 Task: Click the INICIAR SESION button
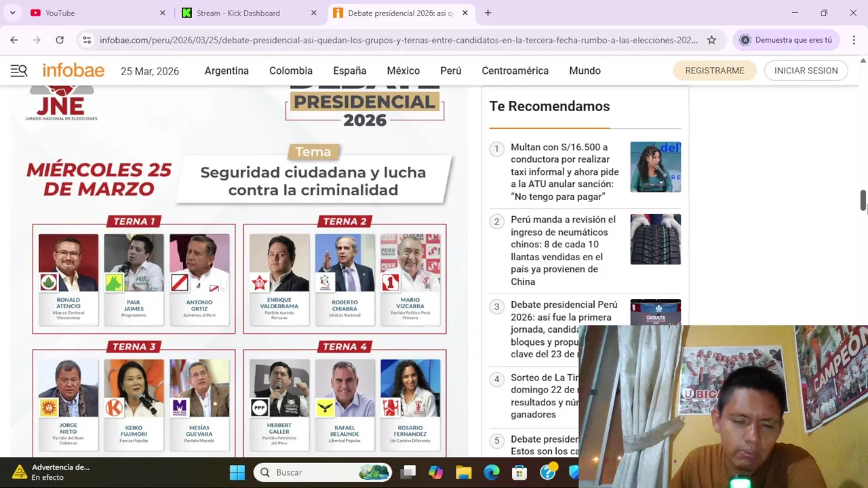806,70
